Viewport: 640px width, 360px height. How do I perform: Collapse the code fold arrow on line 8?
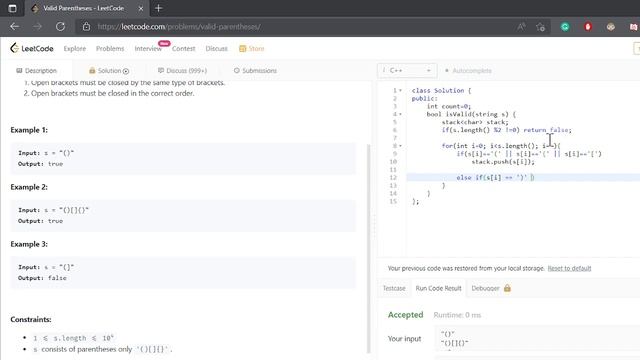400,146
